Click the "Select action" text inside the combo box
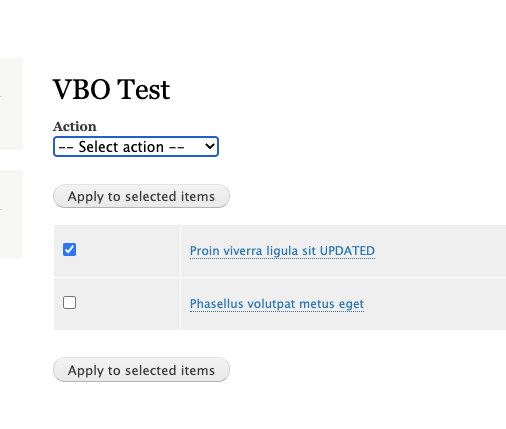This screenshot has height=429, width=506. click(x=121, y=147)
